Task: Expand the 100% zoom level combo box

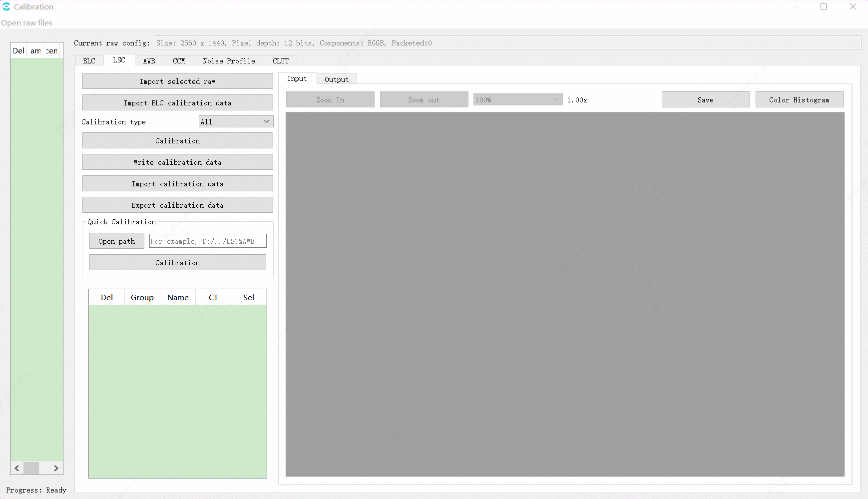Action: click(517, 99)
